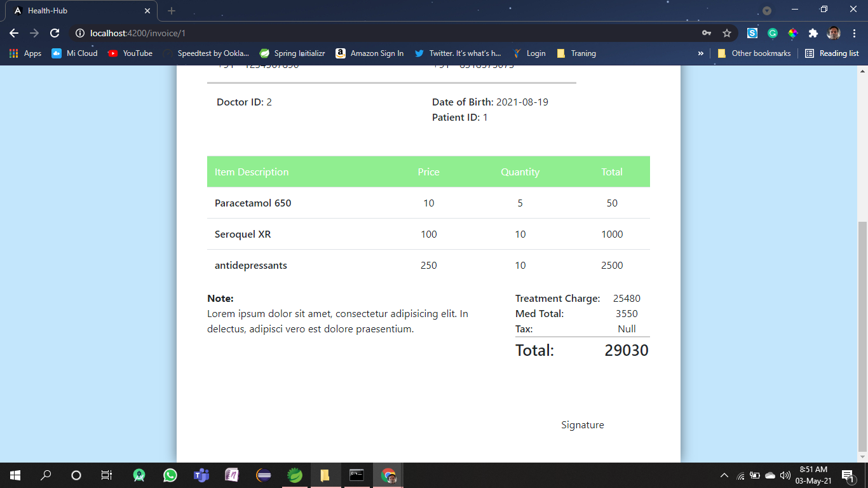Open the Other bookmarks folder

[x=754, y=53]
